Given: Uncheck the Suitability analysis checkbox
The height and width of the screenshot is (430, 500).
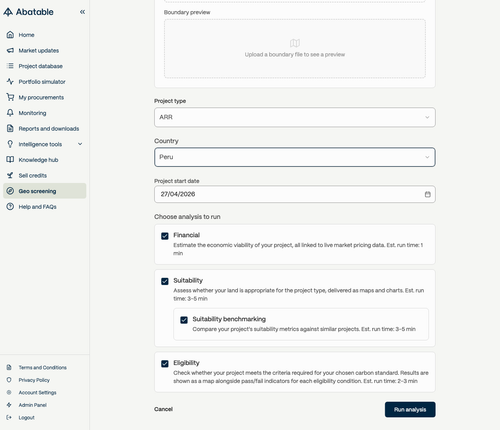Looking at the screenshot, I should [165, 281].
